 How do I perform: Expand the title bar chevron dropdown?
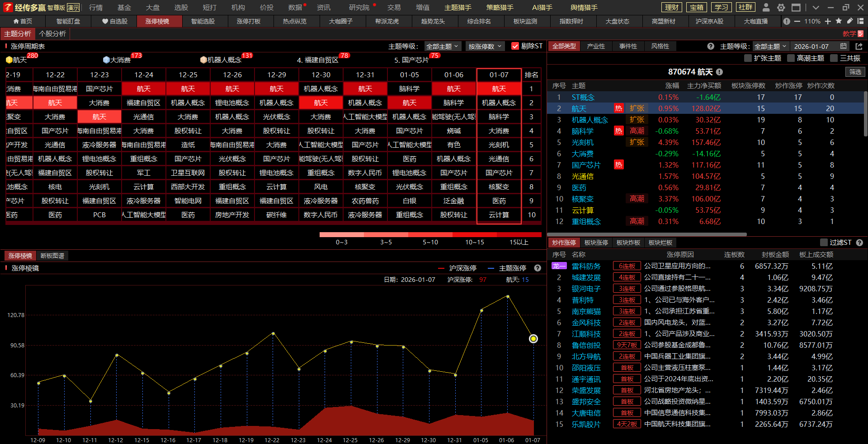click(x=816, y=7)
